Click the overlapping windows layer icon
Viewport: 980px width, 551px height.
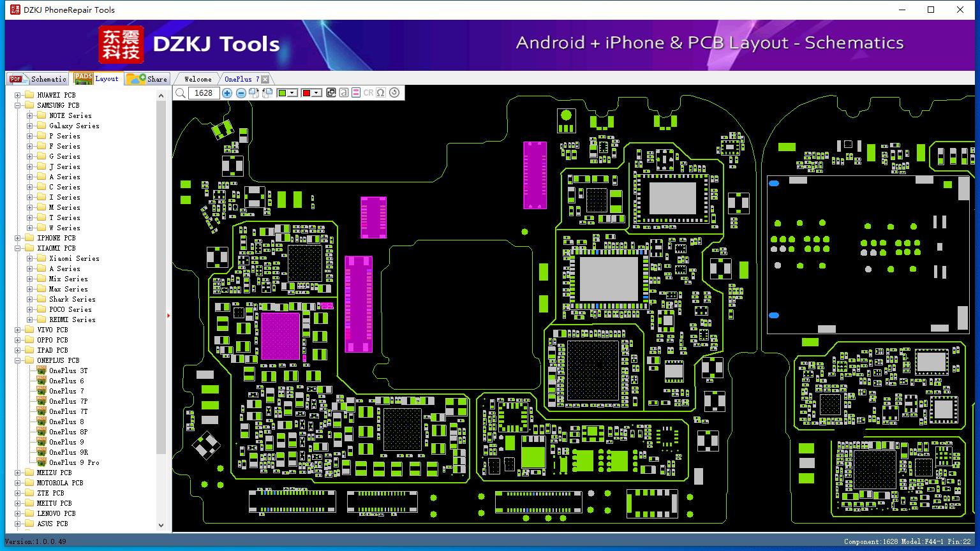point(331,93)
